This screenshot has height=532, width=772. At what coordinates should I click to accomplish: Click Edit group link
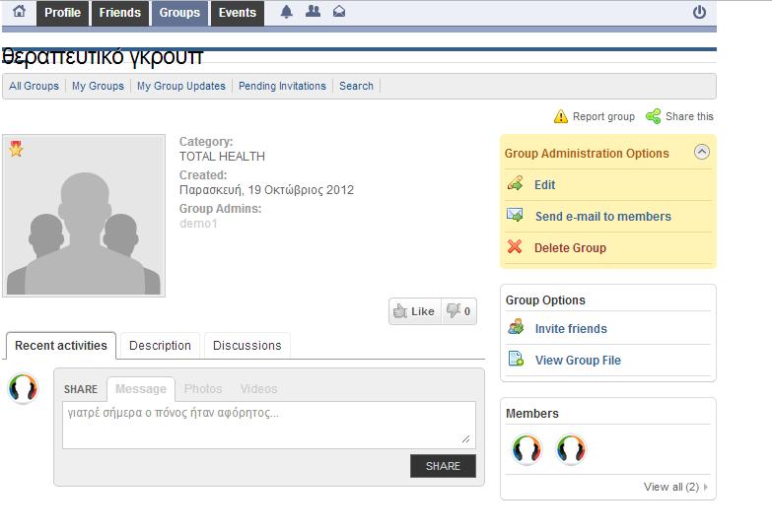coord(544,185)
